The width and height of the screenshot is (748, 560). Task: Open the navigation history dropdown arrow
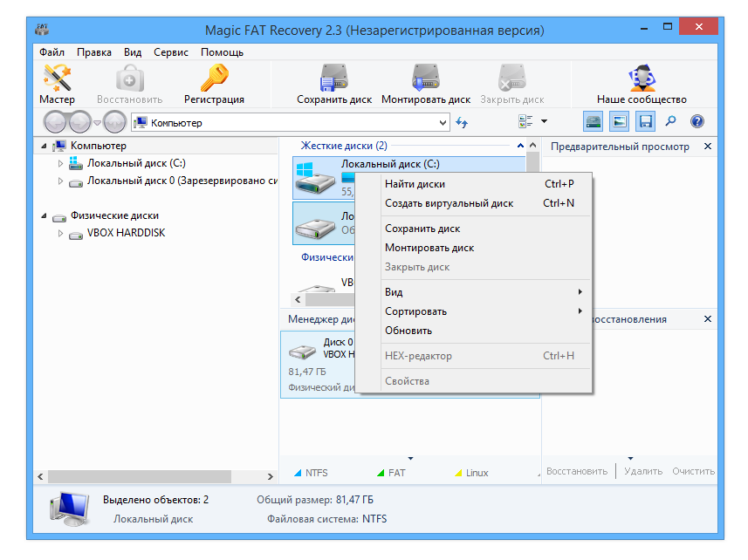(x=97, y=123)
